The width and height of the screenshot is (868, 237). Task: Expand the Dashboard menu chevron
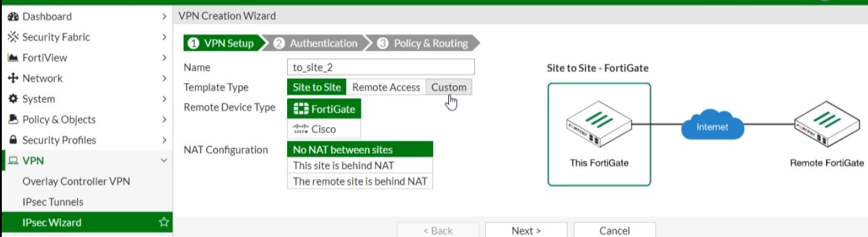[x=164, y=16]
